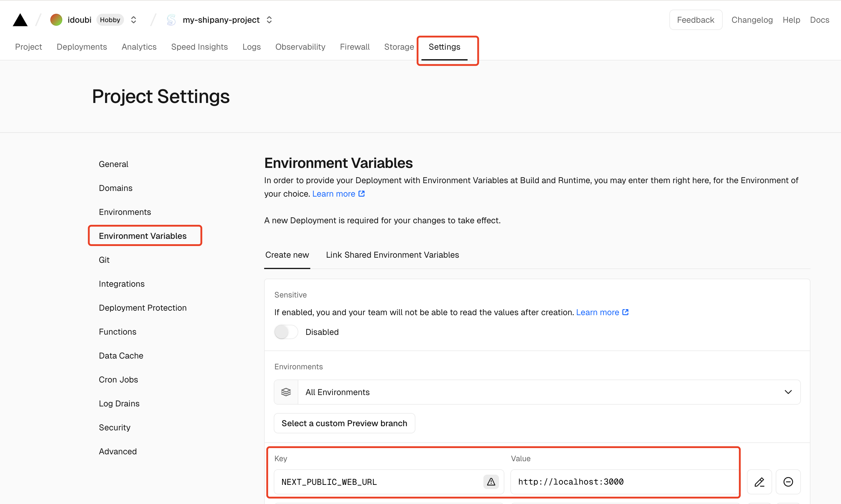Image resolution: width=841 pixels, height=504 pixels.
Task: Click the project switcher chevron icon next to my-shipany-project
Action: click(x=269, y=19)
